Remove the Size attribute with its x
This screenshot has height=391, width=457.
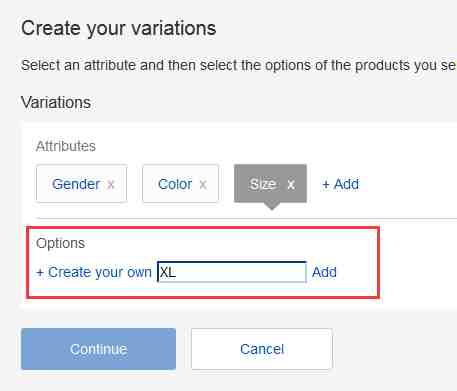pyautogui.click(x=291, y=184)
